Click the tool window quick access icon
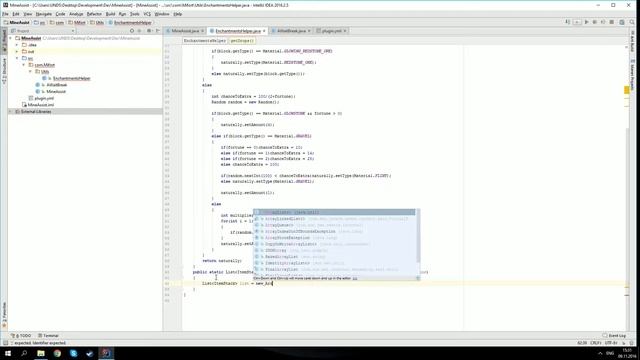 (5, 343)
